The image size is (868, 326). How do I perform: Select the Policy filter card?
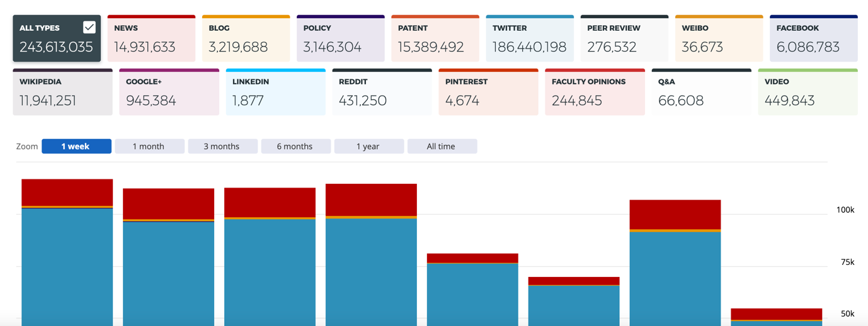pos(340,39)
